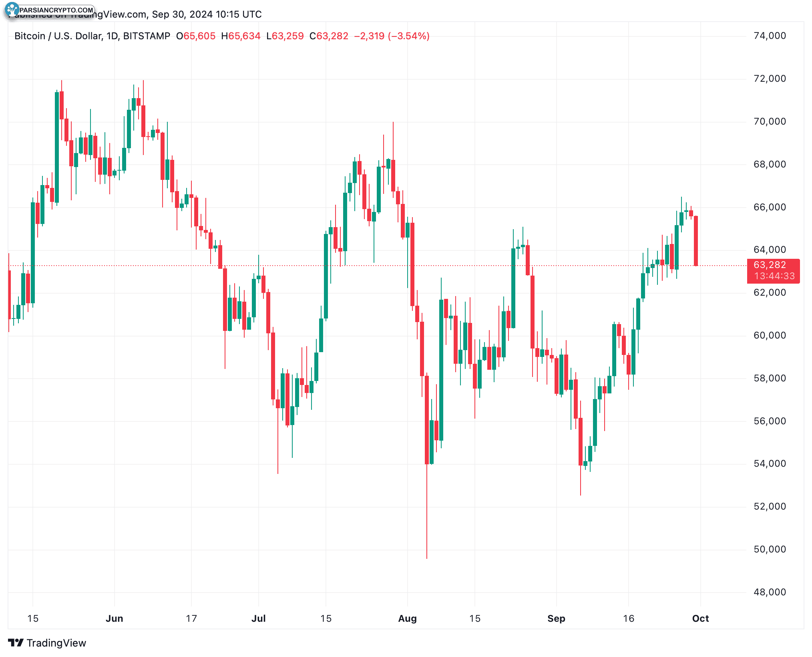Click the 62,000 price axis label
812x657 pixels.
click(x=770, y=292)
